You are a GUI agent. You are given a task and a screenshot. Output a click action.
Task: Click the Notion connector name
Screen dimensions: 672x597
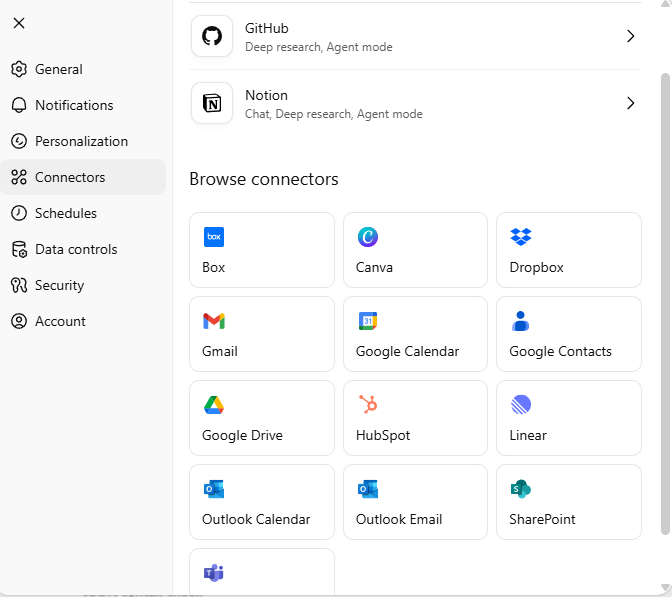pos(266,95)
